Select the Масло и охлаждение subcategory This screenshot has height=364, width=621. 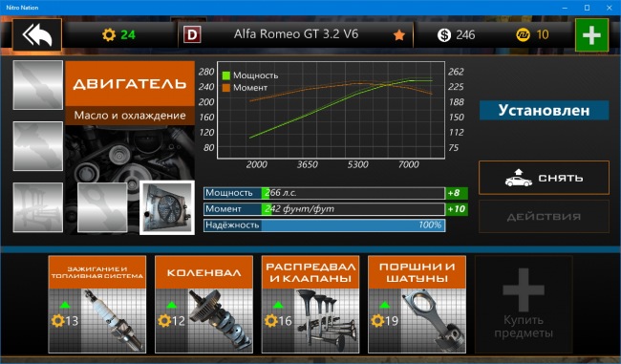130,116
